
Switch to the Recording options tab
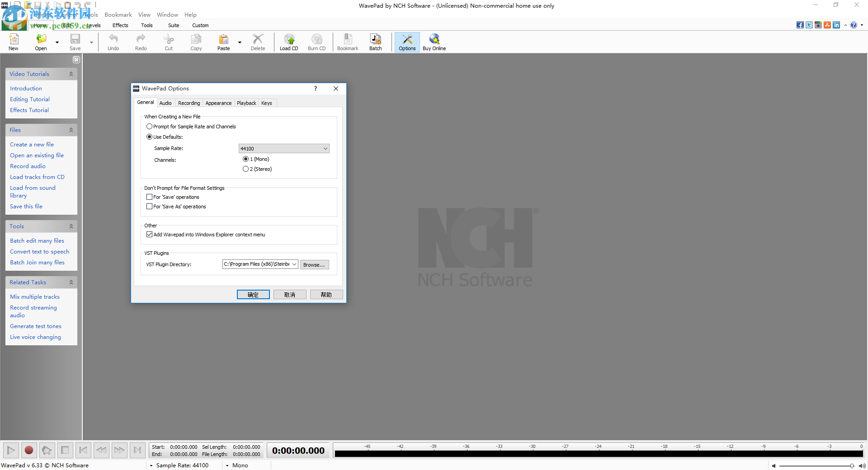[x=189, y=103]
